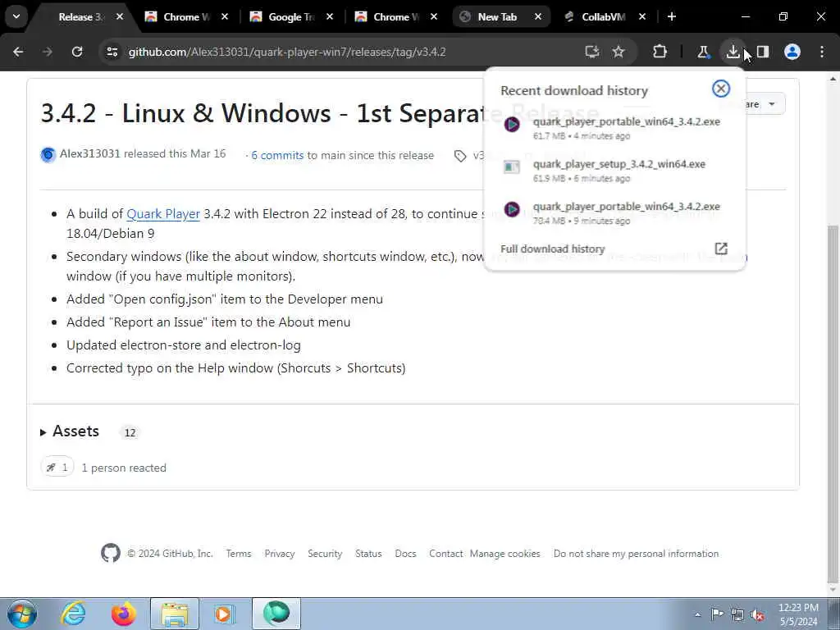Open Full download history
Viewport: 840px width, 630px height.
point(552,249)
